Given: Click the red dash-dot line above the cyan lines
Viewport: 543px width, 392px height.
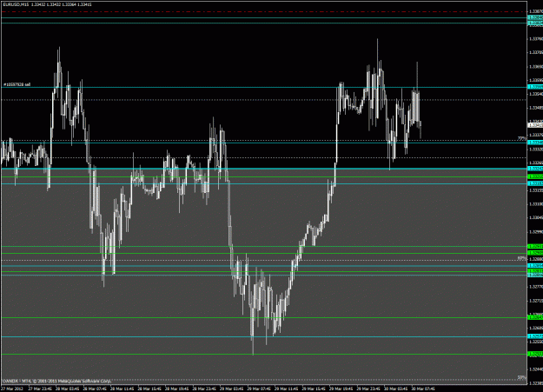Looking at the screenshot, I should pos(263,12).
